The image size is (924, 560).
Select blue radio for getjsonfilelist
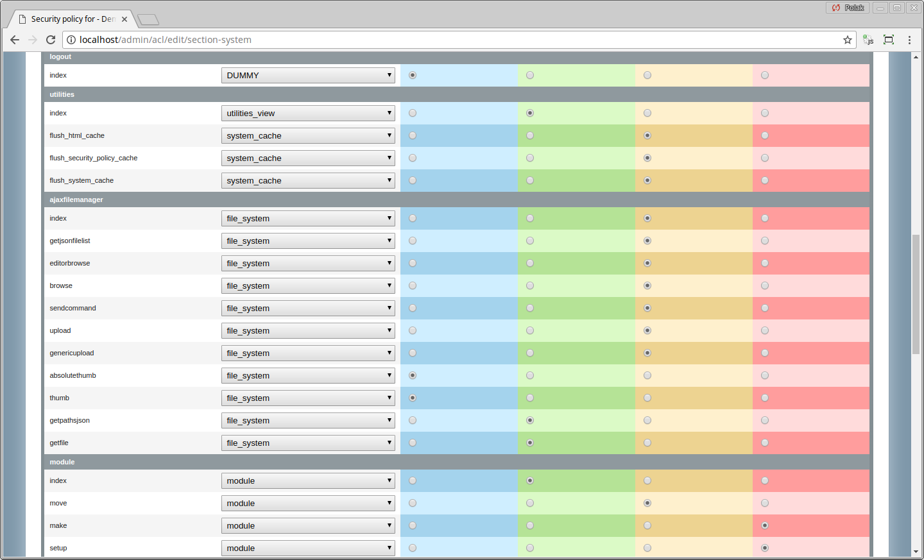[x=413, y=241]
